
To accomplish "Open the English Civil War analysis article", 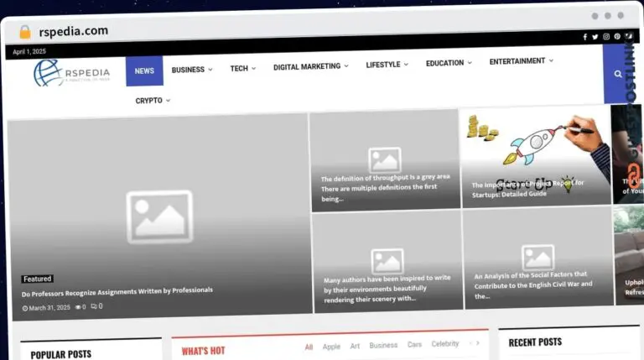I will 533,284.
